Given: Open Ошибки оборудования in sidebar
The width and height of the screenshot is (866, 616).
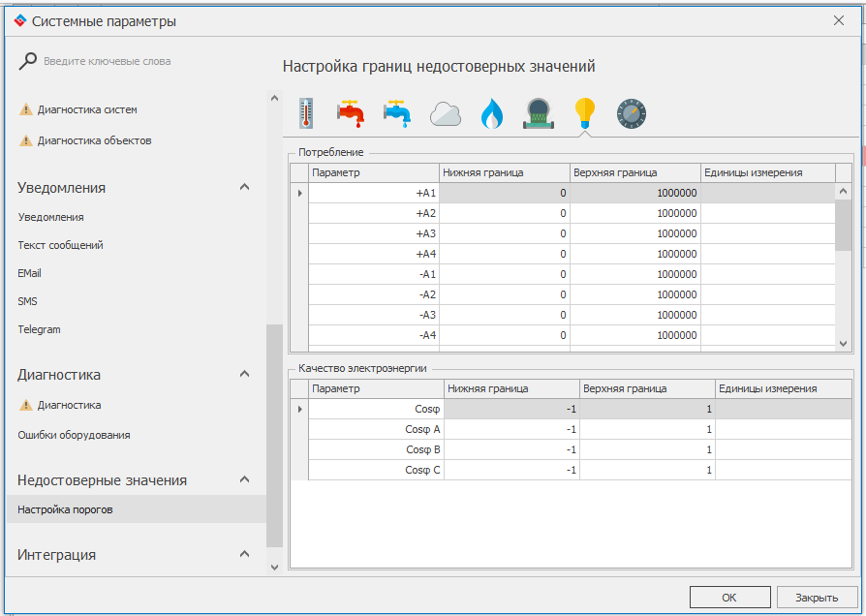Looking at the screenshot, I should pos(74,435).
